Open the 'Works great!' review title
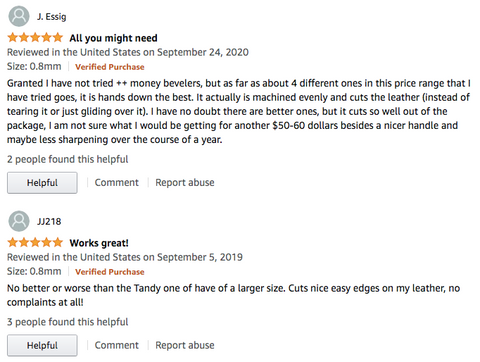 coord(99,243)
